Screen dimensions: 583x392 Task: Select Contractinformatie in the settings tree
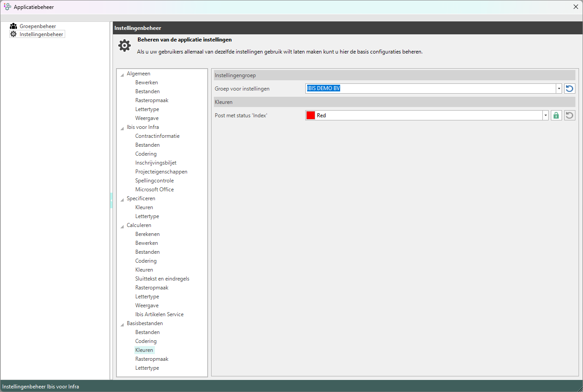pos(157,136)
